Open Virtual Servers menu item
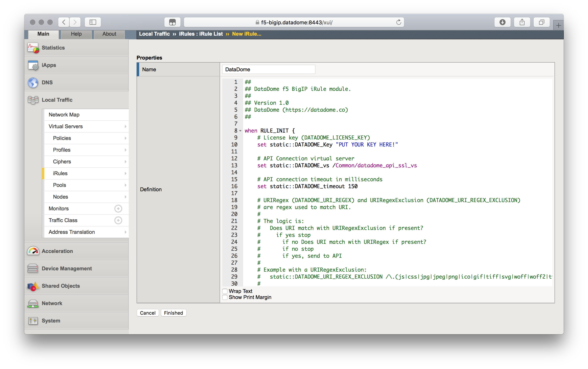The height and width of the screenshot is (369, 588). [x=87, y=126]
